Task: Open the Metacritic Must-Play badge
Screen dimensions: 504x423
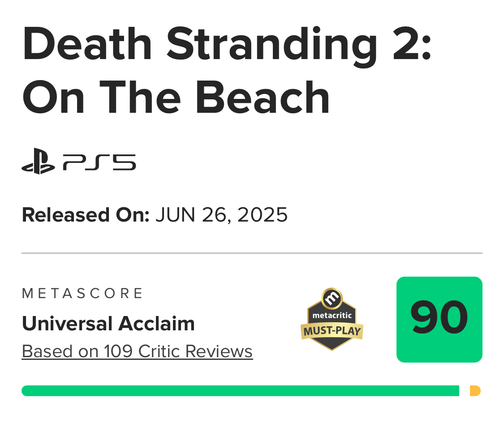Action: [x=332, y=319]
